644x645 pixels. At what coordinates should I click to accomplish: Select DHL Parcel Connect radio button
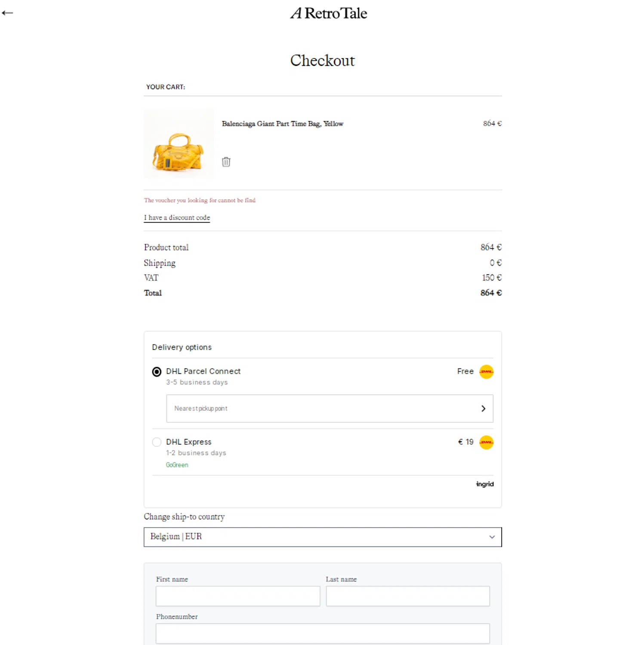[x=157, y=372]
